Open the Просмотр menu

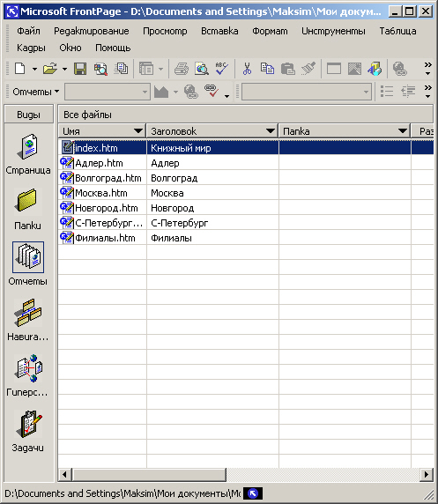point(165,31)
